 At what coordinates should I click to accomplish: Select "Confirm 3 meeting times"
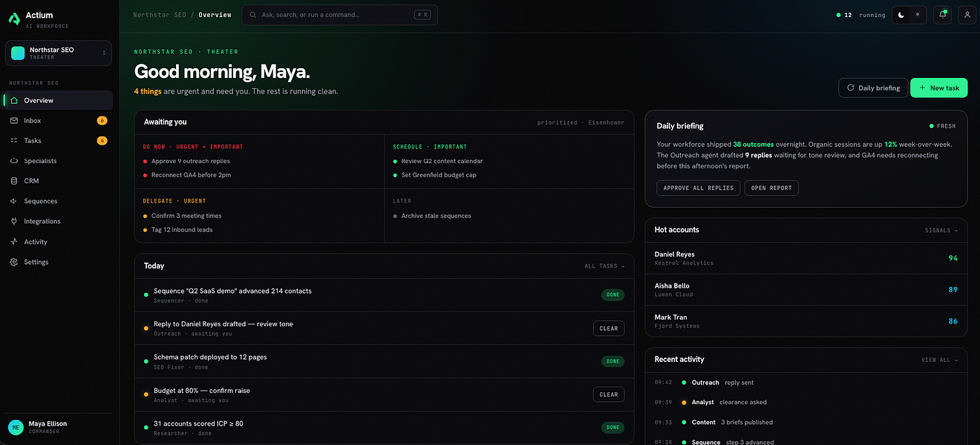(186, 216)
